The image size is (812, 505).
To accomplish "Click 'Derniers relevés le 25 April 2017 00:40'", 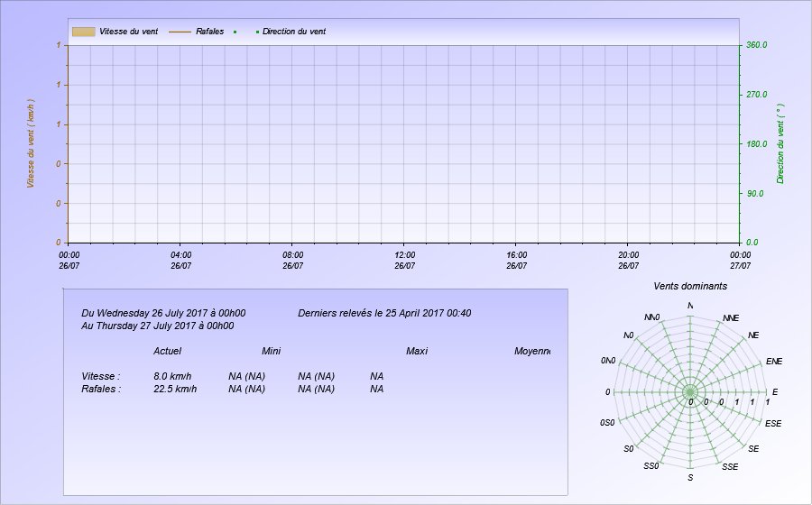I will 384,313.
